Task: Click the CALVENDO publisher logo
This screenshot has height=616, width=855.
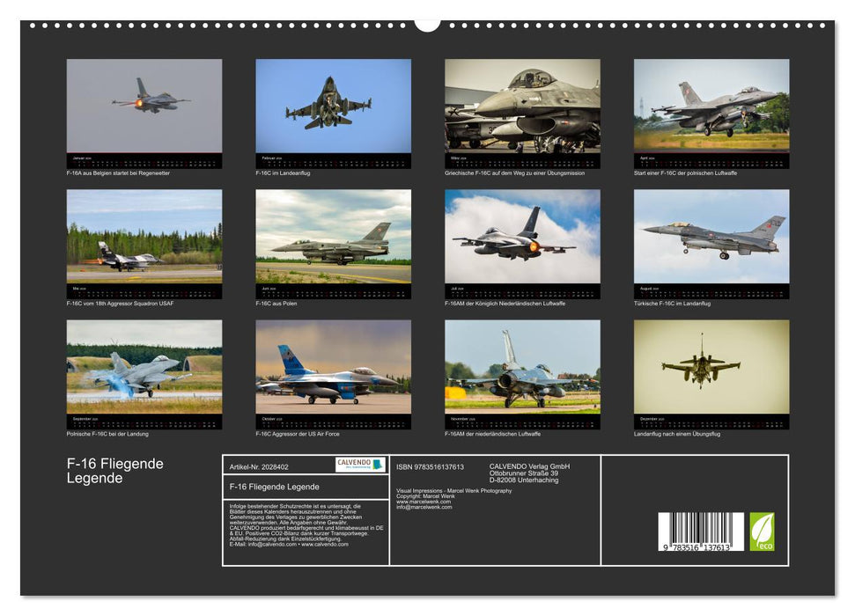Action: click(358, 463)
